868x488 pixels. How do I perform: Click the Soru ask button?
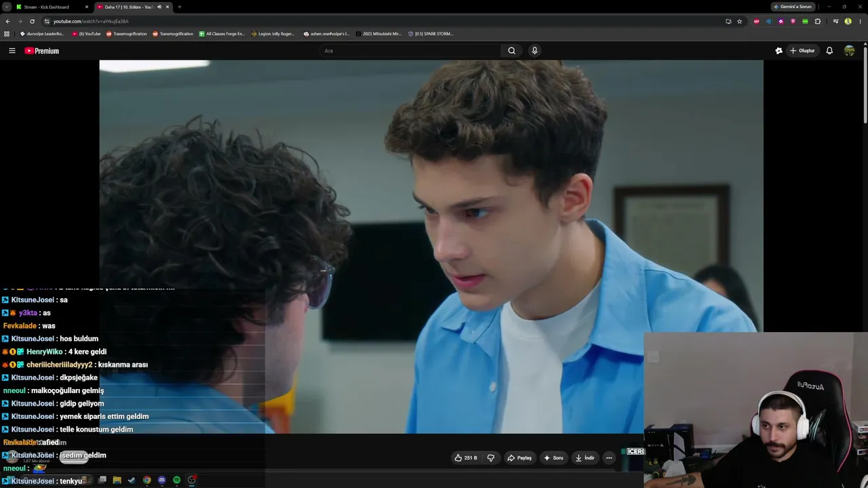pyautogui.click(x=554, y=458)
